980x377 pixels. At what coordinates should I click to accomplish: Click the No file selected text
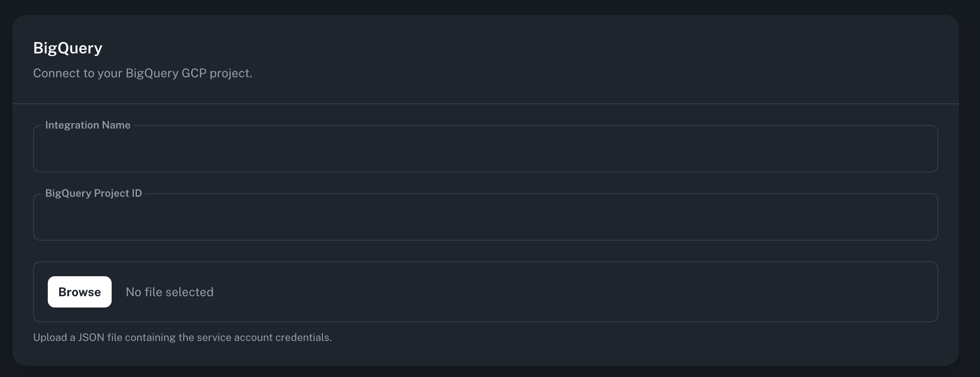click(x=169, y=291)
